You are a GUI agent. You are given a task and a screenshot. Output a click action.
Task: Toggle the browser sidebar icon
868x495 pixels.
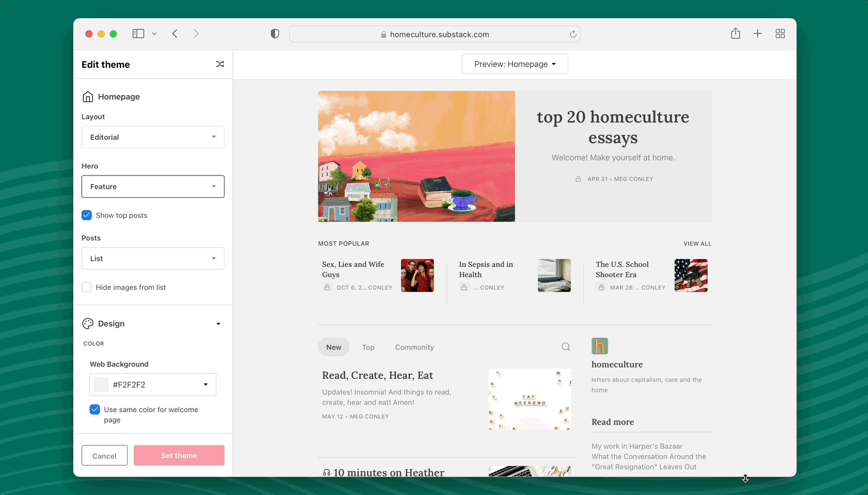138,33
